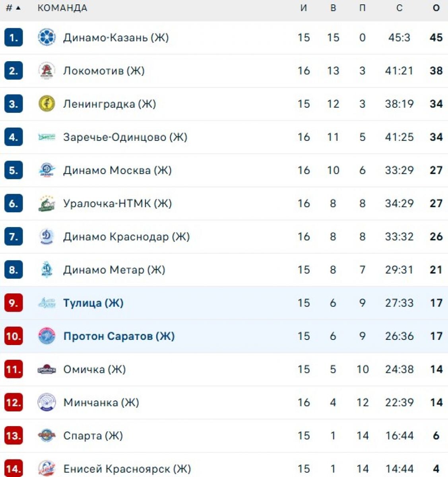Image resolution: width=448 pixels, height=477 pixels.
Task: Click the Динамо-Казань team logo
Action: pyautogui.click(x=48, y=37)
